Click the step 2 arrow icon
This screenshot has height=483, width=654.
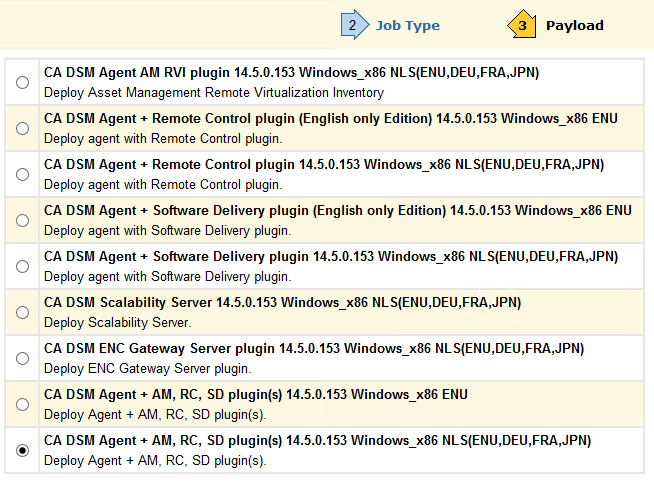point(354,25)
